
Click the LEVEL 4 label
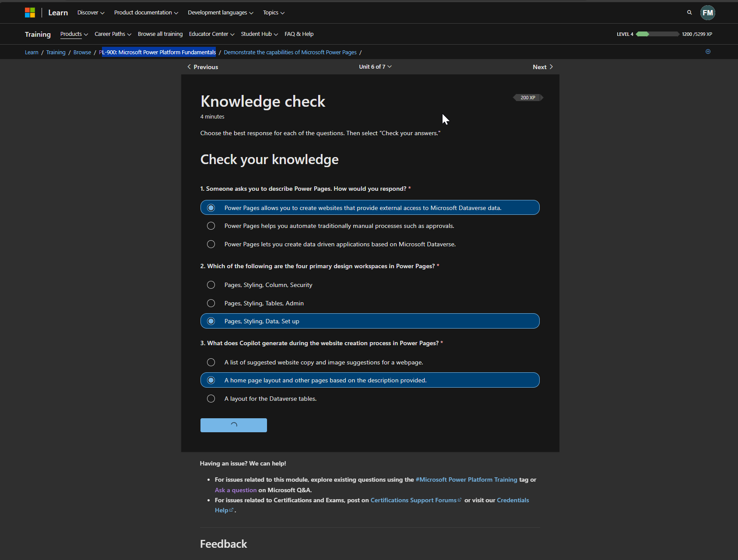coord(625,34)
